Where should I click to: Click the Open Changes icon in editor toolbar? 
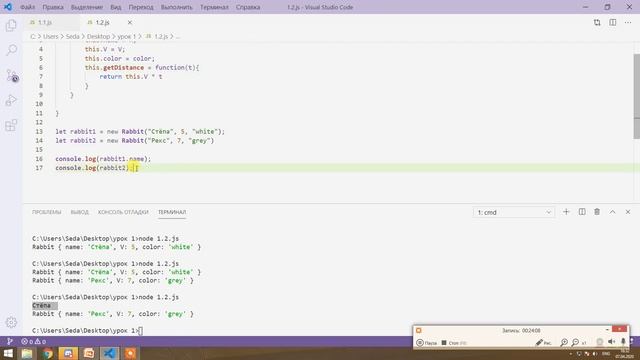[597, 22]
